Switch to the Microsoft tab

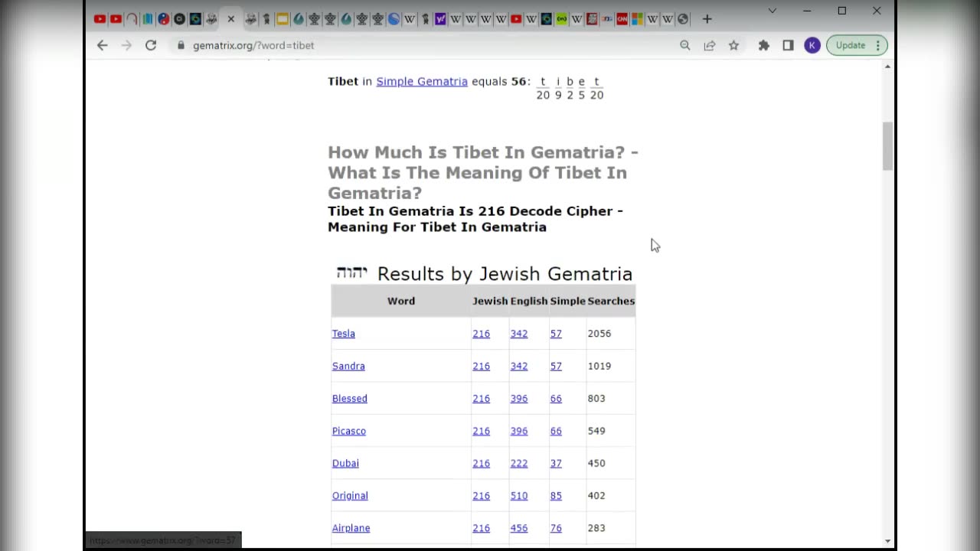click(x=638, y=18)
